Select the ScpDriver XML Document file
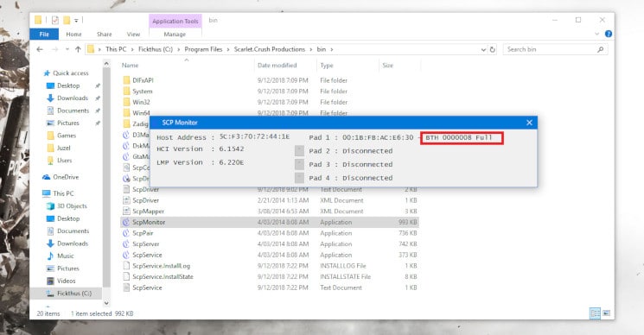The width and height of the screenshot is (644, 335). coord(145,200)
